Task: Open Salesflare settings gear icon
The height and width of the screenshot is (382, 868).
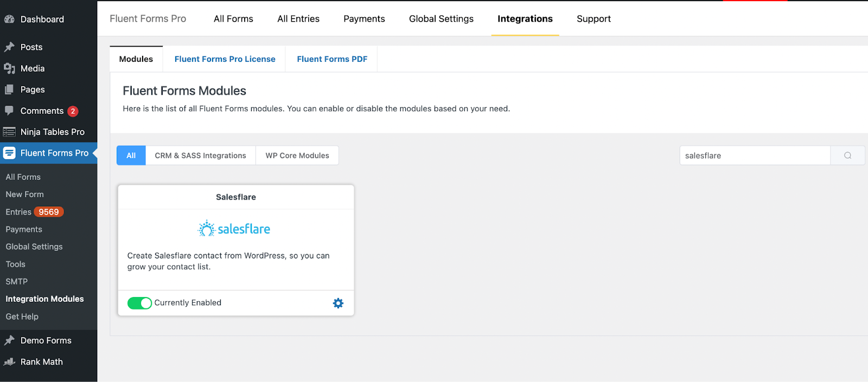Action: pos(338,303)
